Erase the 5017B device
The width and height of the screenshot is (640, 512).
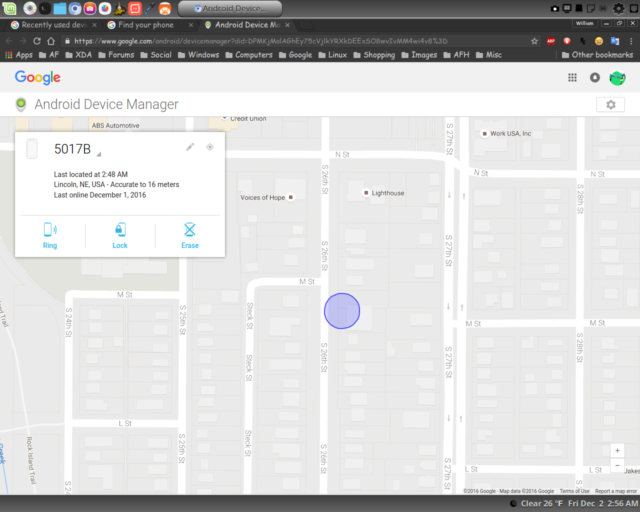tap(190, 236)
